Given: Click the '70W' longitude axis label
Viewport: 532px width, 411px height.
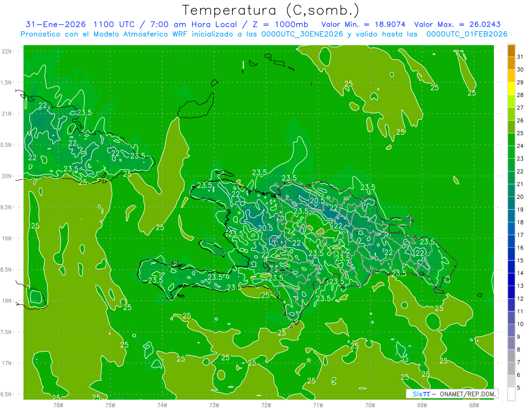Looking at the screenshot, I should click(x=370, y=405).
